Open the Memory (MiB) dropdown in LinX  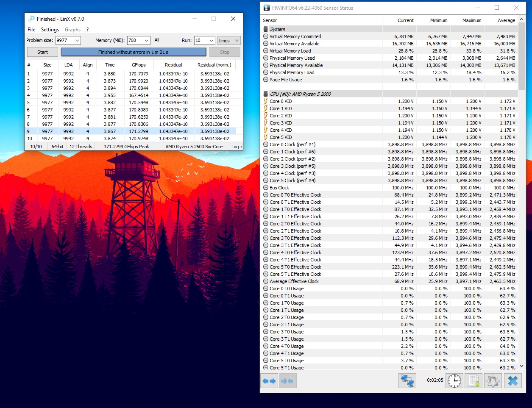tap(147, 40)
